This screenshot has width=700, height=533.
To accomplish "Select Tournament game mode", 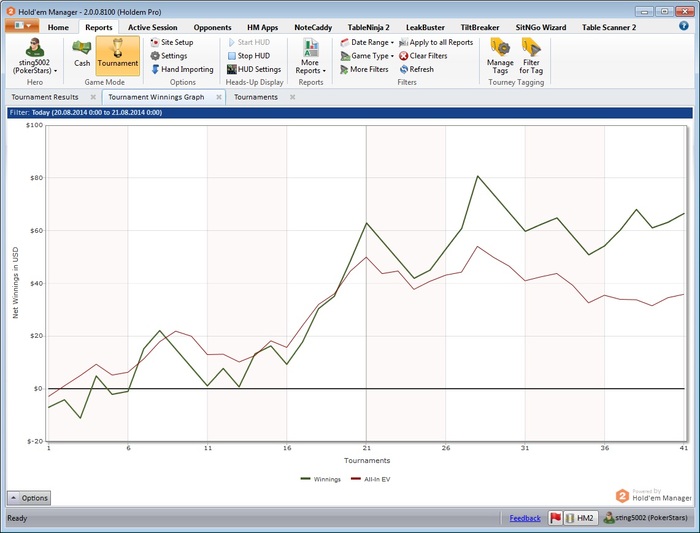I will pyautogui.click(x=117, y=55).
